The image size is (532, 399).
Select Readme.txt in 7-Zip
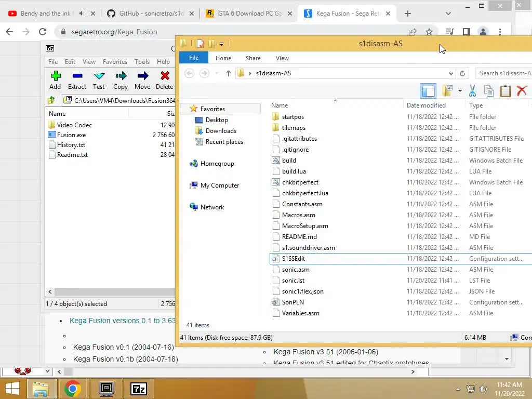[72, 155]
